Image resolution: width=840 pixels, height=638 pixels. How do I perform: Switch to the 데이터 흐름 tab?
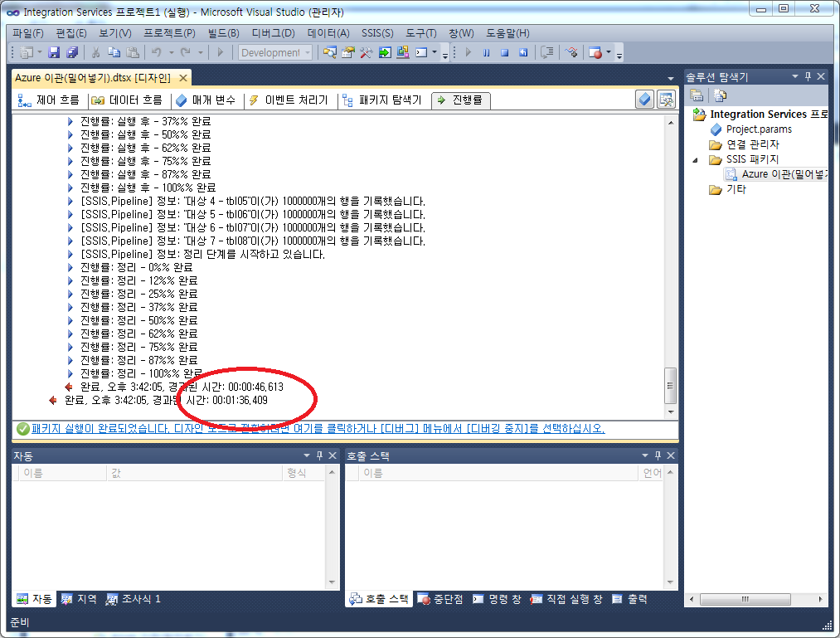(x=127, y=100)
